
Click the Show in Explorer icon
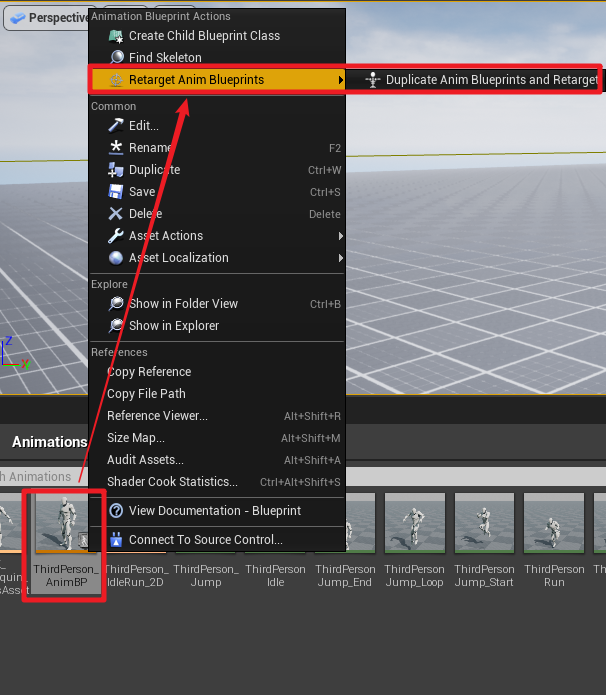[x=116, y=326]
